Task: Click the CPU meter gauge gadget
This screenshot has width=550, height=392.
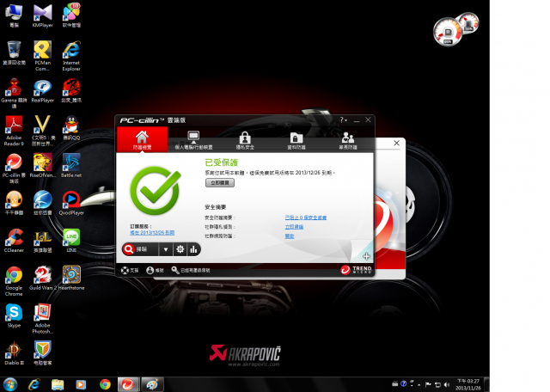Action: point(447,33)
